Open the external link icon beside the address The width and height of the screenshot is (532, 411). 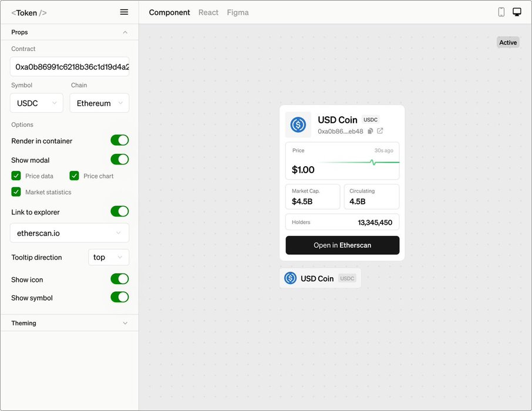pos(380,131)
